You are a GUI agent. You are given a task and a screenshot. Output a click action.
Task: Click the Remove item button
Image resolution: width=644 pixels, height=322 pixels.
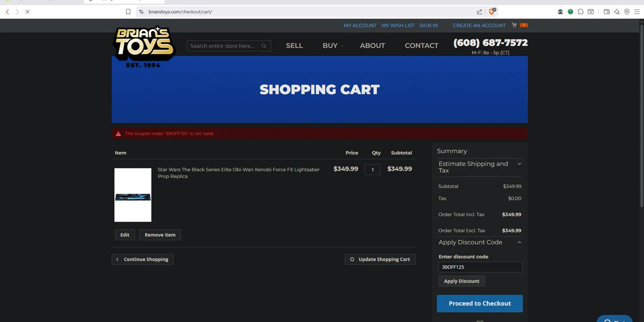160,235
